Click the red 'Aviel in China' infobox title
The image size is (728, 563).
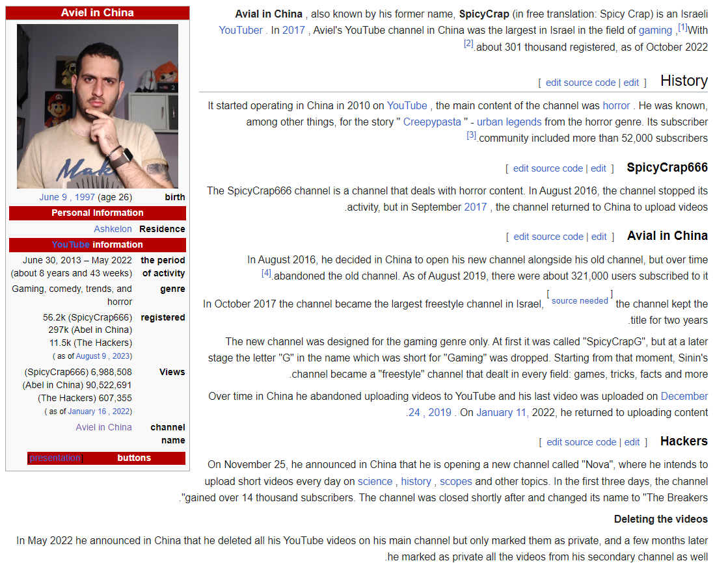click(98, 13)
